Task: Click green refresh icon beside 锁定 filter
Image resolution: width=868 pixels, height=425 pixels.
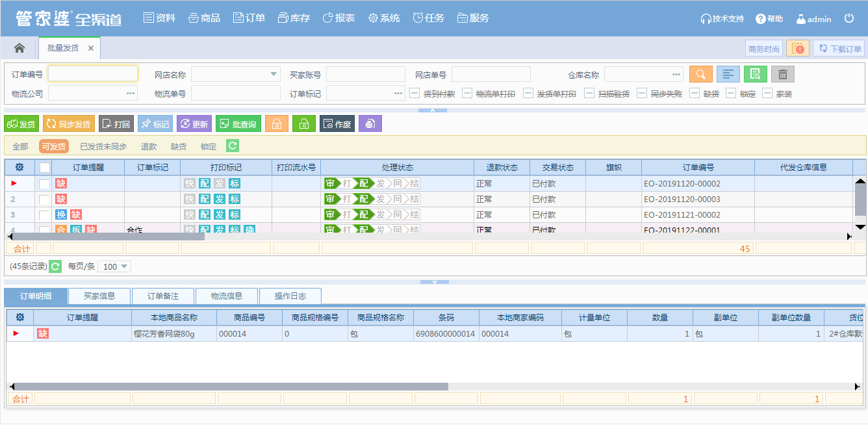Action: click(x=232, y=146)
